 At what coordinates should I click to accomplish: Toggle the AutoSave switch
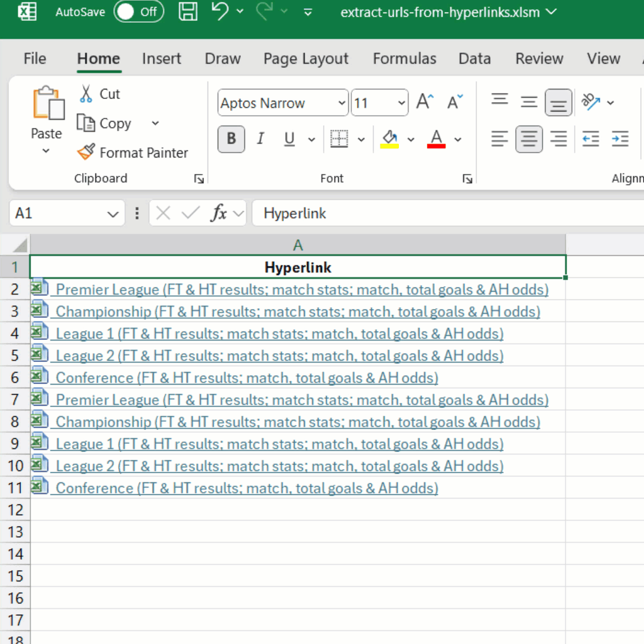point(139,11)
